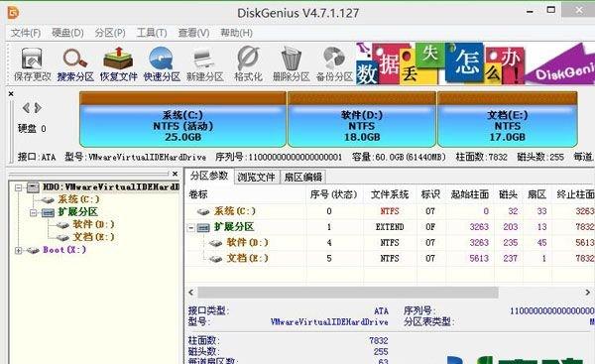The height and width of the screenshot is (364, 595).
Task: Select 系统(C:) row in partition table
Action: [x=390, y=211]
